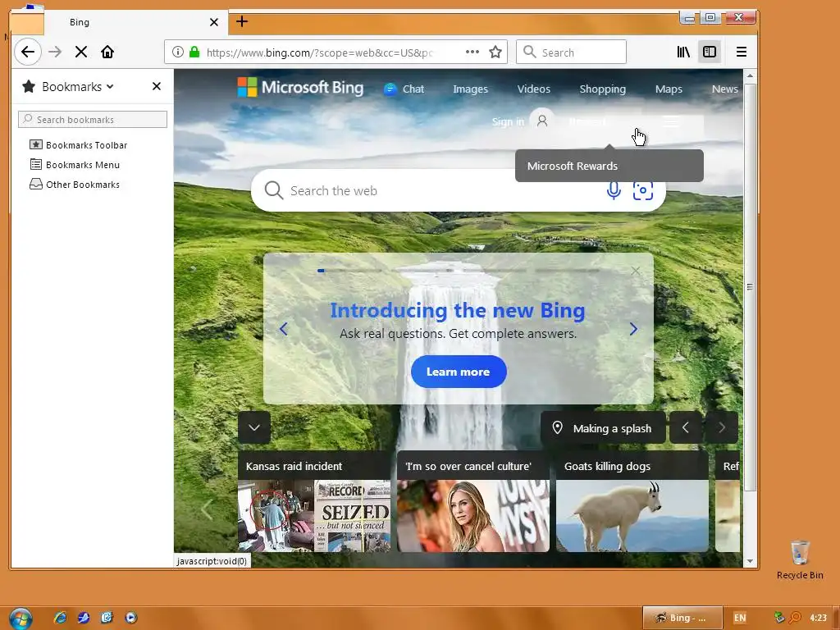Open Making a splash image info
The width and height of the screenshot is (840, 630).
click(x=603, y=428)
